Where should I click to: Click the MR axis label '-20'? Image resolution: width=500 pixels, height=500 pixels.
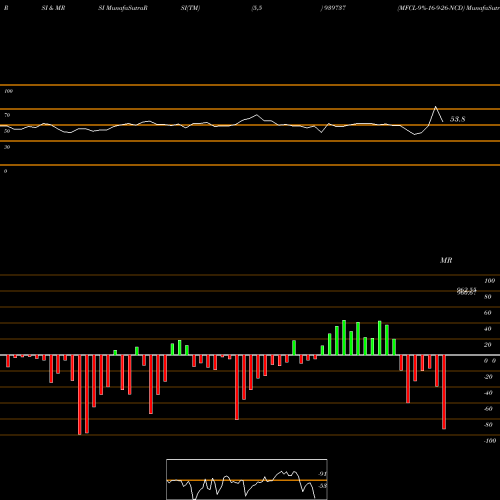(x=488, y=377)
